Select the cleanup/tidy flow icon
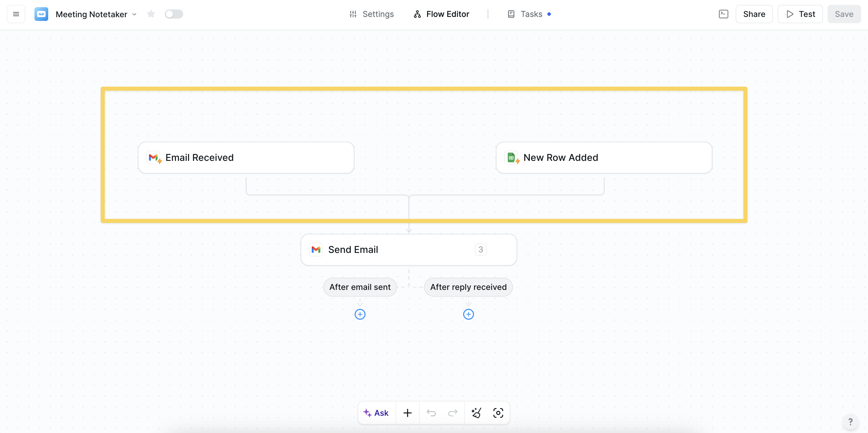Viewport: 868px width, 433px height. coord(476,412)
